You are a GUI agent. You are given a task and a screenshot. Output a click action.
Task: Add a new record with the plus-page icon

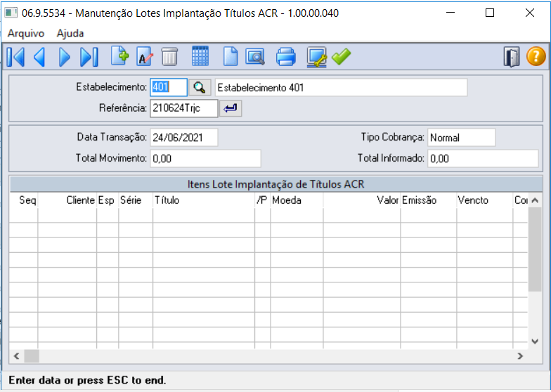click(x=119, y=56)
